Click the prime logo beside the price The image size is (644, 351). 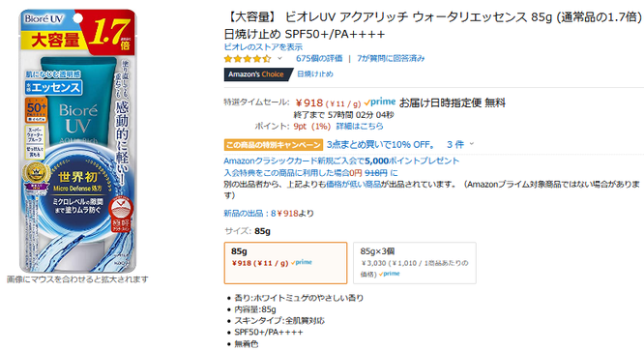pos(379,102)
